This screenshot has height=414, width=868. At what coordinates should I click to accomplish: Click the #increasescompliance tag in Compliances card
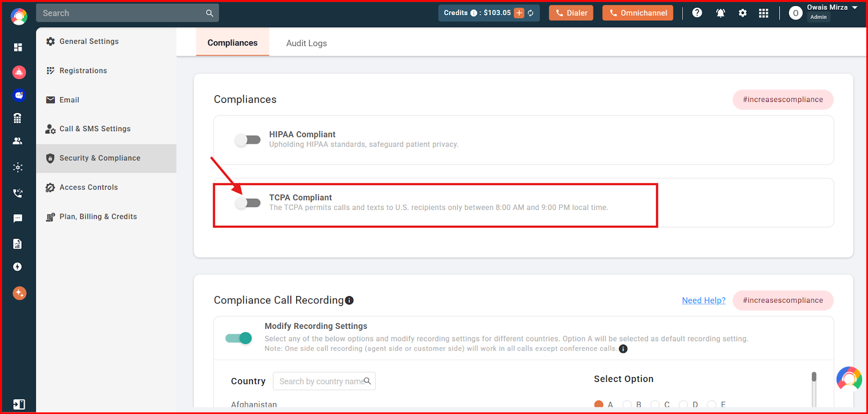(783, 99)
